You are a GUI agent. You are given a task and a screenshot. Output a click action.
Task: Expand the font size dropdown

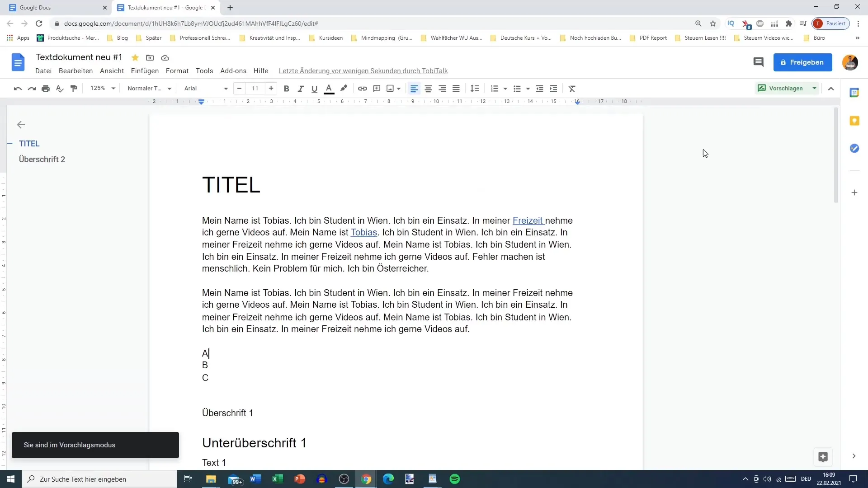tap(255, 88)
